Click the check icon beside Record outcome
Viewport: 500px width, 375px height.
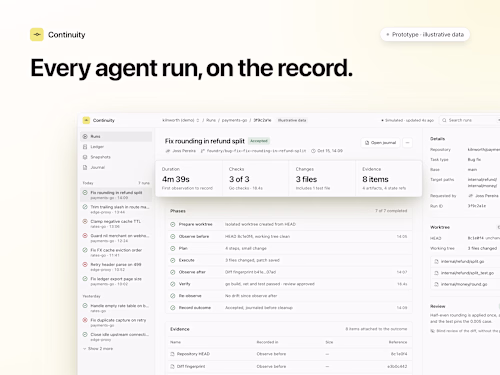click(173, 308)
